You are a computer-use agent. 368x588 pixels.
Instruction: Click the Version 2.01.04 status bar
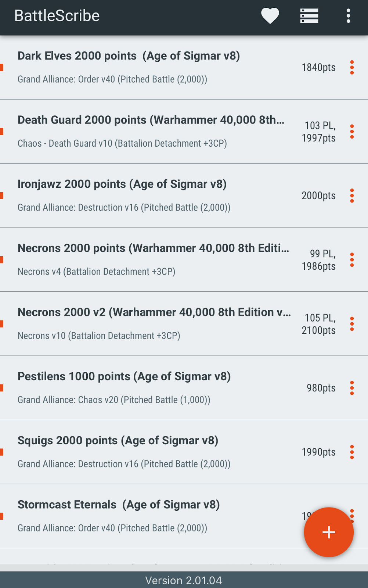pyautogui.click(x=184, y=580)
